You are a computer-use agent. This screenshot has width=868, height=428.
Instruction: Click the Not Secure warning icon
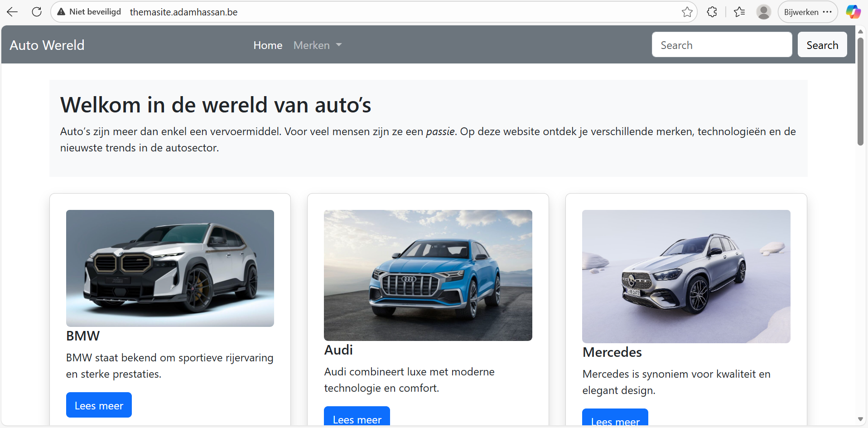[61, 12]
